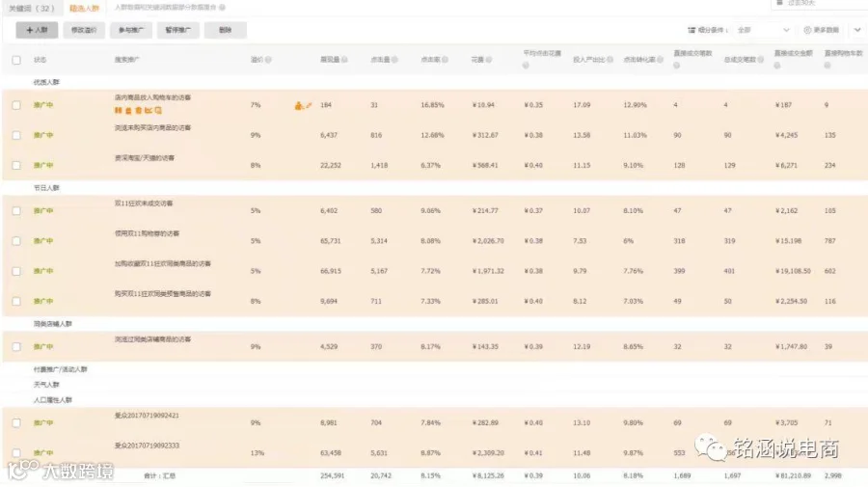Click the help icon beside 投入产出比 header
This screenshot has width=868, height=487.
[610, 60]
